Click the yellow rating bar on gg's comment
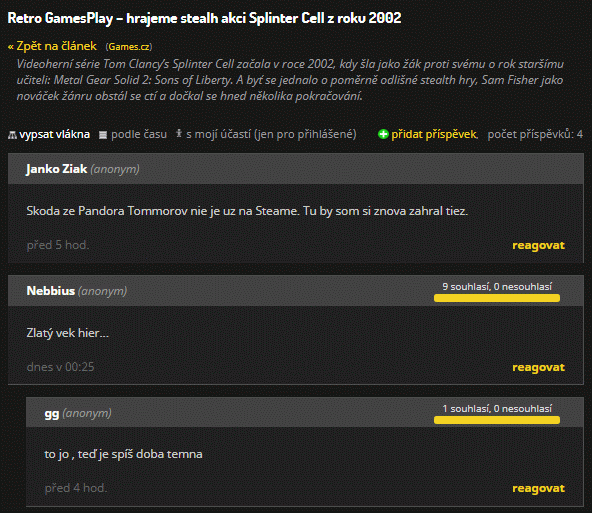This screenshot has width=592, height=513. tap(497, 420)
